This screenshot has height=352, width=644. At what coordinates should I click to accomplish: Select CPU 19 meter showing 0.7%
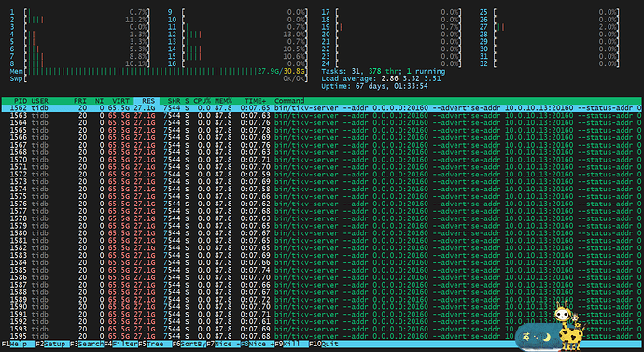tap(391, 27)
